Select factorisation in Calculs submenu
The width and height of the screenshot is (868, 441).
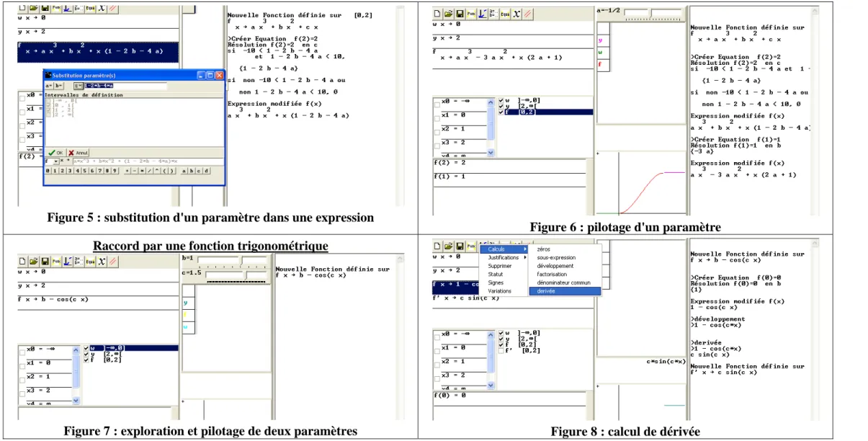(565, 274)
